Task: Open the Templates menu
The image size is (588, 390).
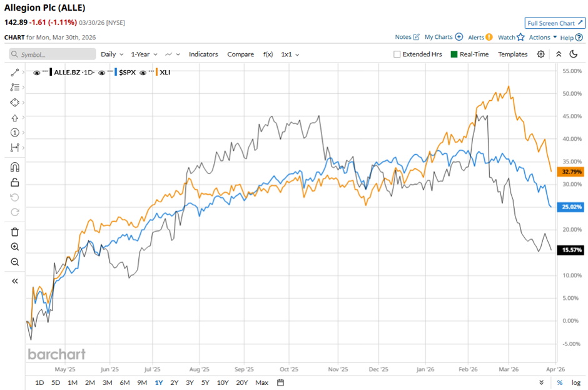Action: [x=513, y=54]
